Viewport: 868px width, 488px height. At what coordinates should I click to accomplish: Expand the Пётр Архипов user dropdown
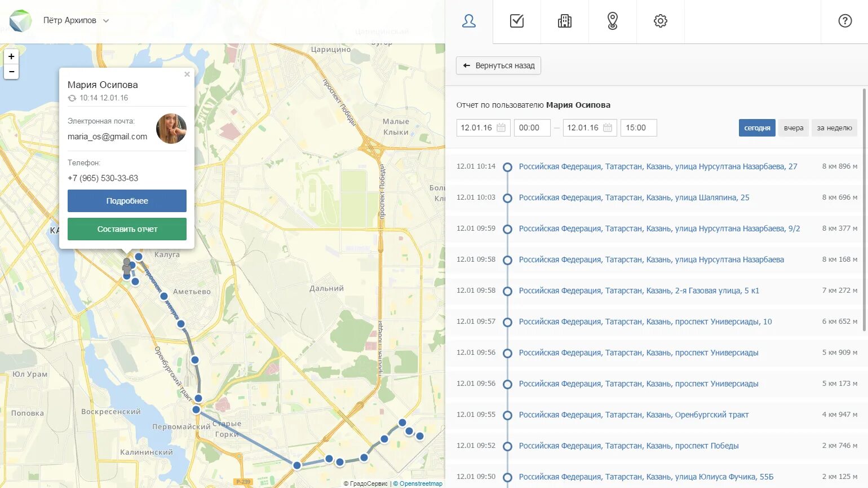pos(76,20)
